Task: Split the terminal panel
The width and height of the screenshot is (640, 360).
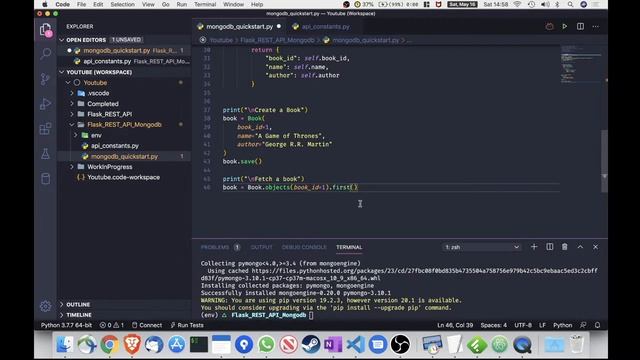Action: tap(549, 247)
